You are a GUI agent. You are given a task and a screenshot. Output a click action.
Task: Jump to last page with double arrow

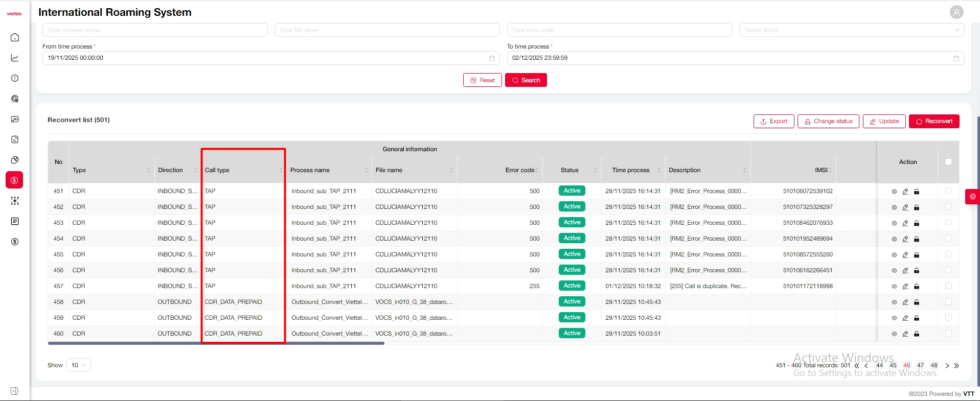coord(956,366)
